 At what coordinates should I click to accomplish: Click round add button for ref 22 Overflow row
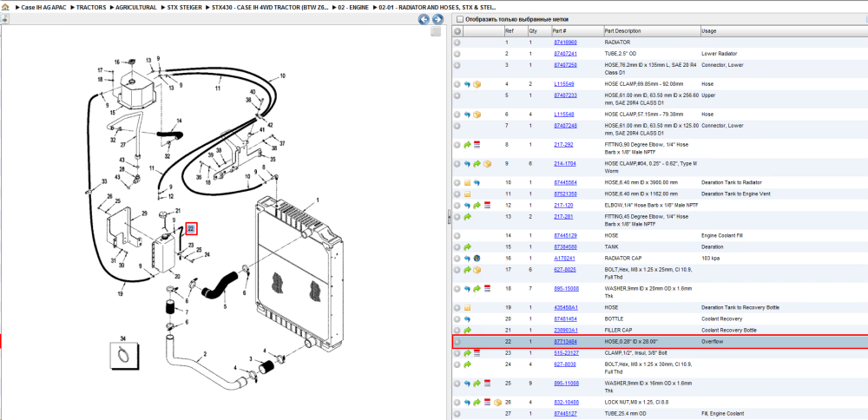click(x=457, y=342)
